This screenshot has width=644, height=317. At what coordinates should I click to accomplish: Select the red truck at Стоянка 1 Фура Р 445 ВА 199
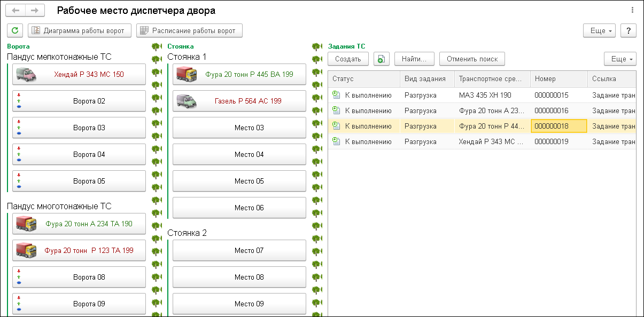187,74
